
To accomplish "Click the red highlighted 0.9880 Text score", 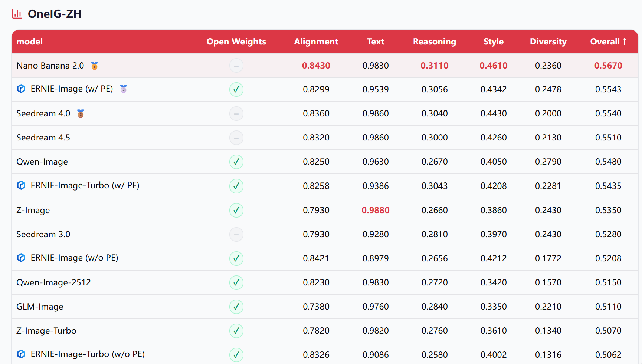I will pyautogui.click(x=376, y=210).
